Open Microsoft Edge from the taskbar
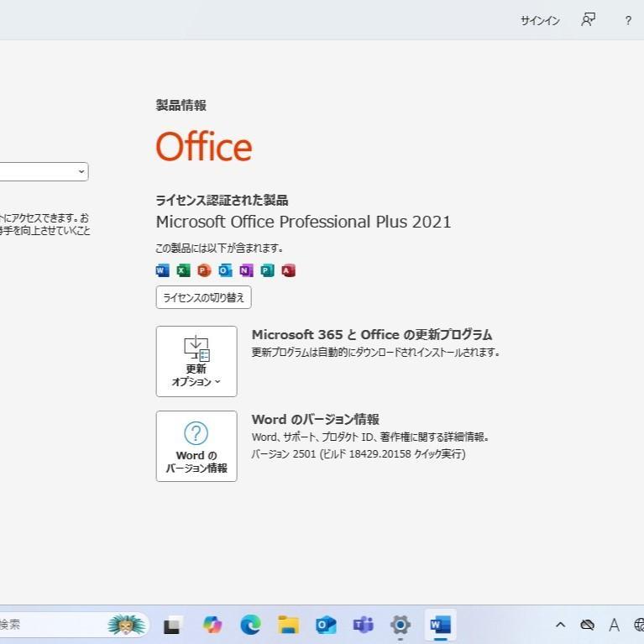 pos(250,625)
